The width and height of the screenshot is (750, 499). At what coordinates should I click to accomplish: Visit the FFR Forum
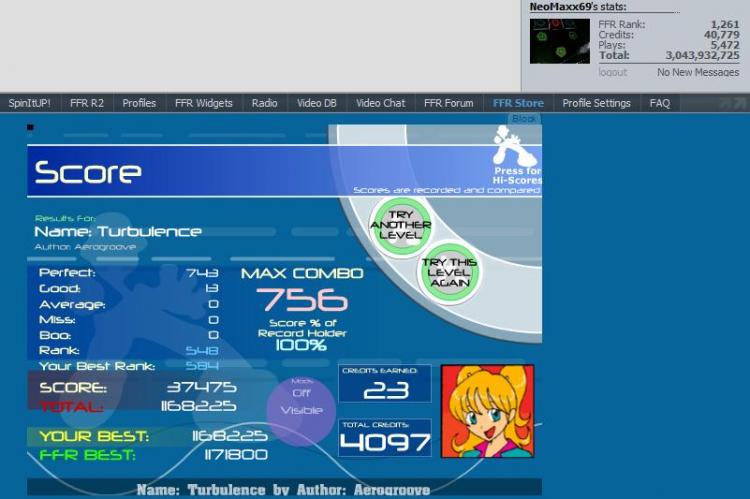point(449,103)
